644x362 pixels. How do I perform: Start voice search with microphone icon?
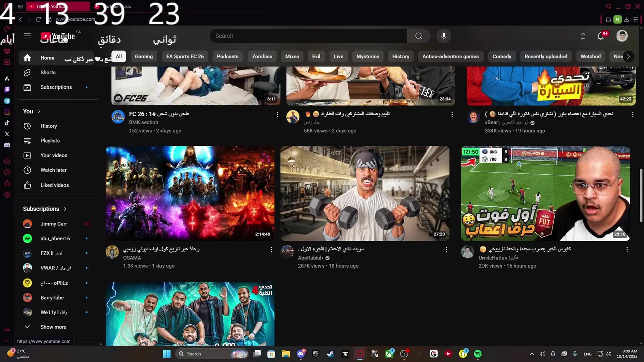[443, 36]
